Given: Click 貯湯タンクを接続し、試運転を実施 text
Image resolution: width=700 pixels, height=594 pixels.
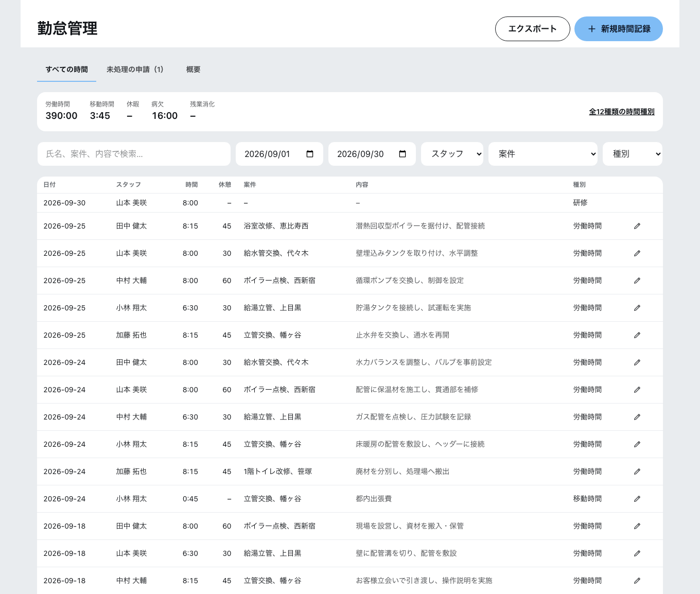Looking at the screenshot, I should [x=413, y=308].
